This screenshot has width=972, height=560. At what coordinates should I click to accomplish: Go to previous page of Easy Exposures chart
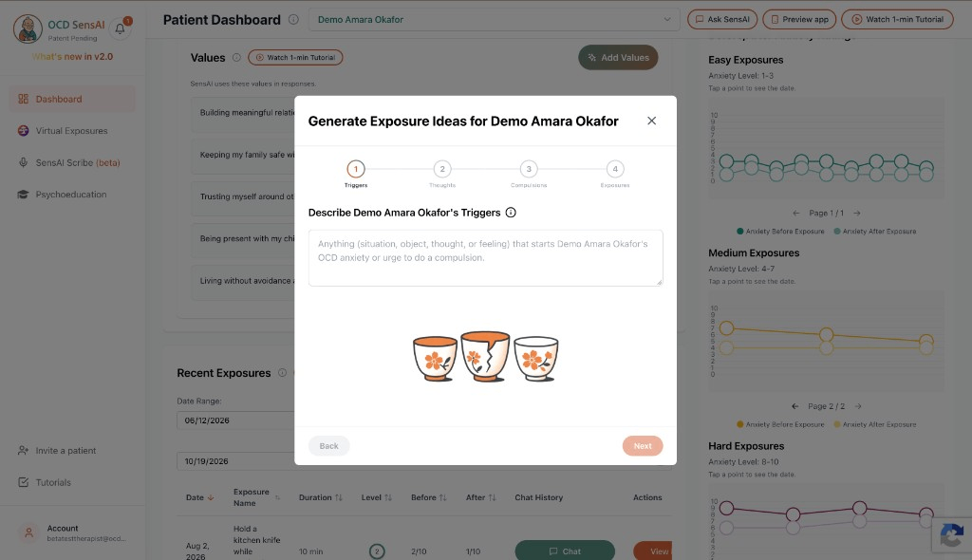796,214
